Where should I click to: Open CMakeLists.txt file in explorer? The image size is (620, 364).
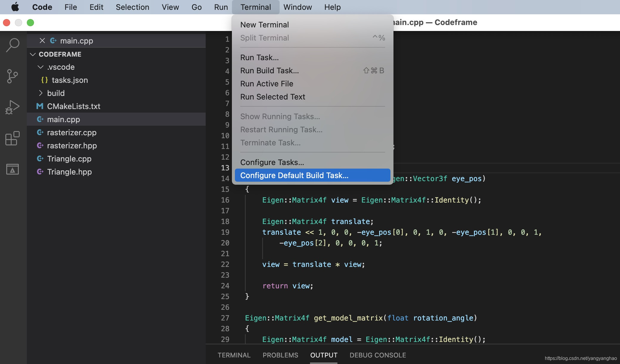73,106
